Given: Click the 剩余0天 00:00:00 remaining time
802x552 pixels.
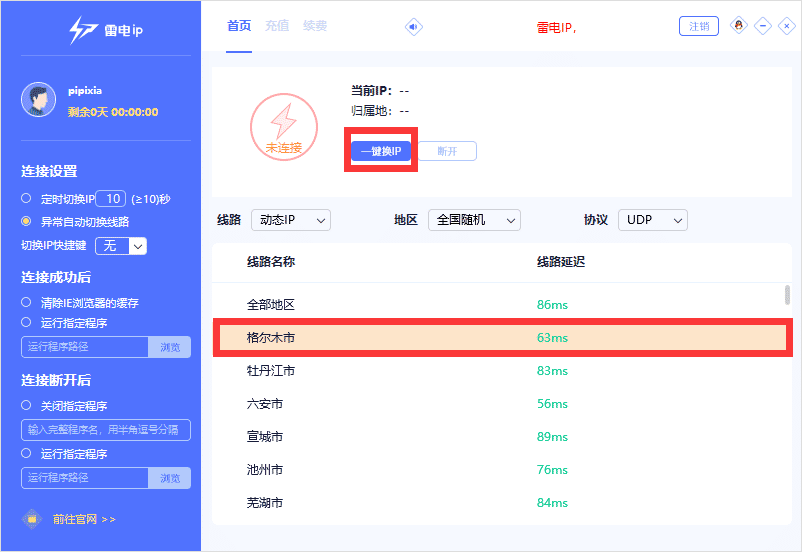Looking at the screenshot, I should pos(113,112).
